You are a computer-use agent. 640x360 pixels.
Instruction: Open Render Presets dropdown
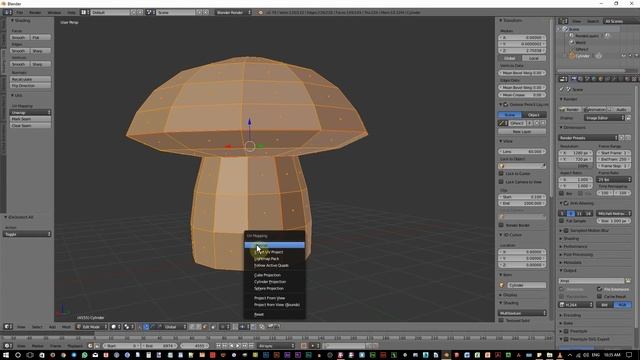click(x=588, y=138)
